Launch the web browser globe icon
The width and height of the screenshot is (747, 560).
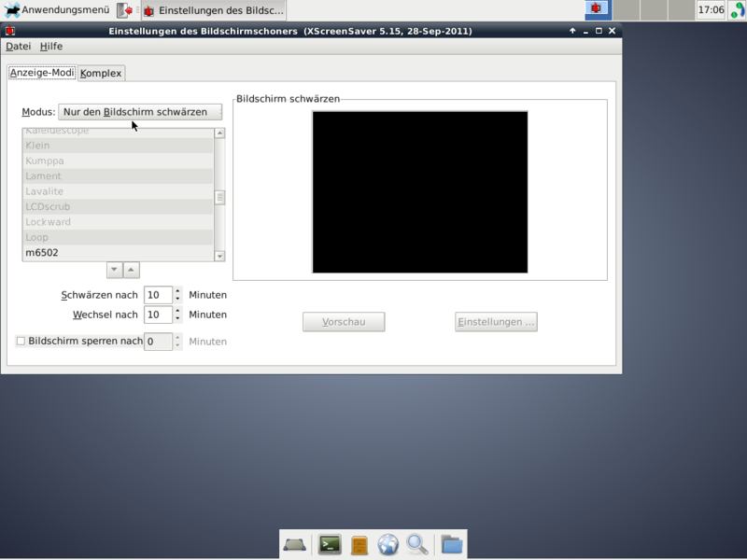pos(388,544)
